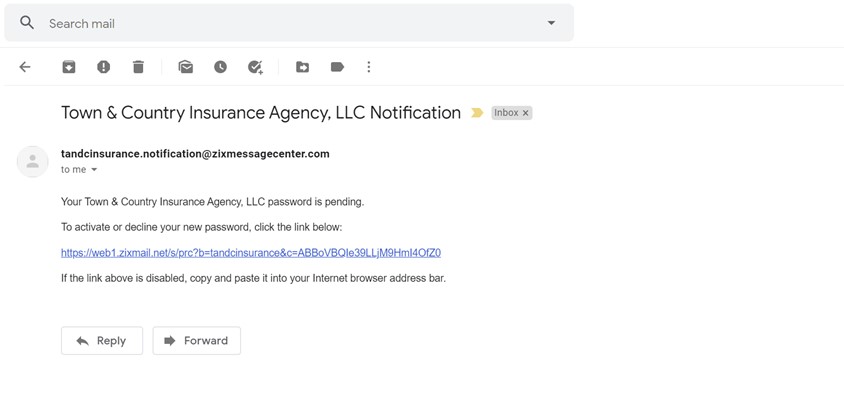Add the email to Tasks

255,67
